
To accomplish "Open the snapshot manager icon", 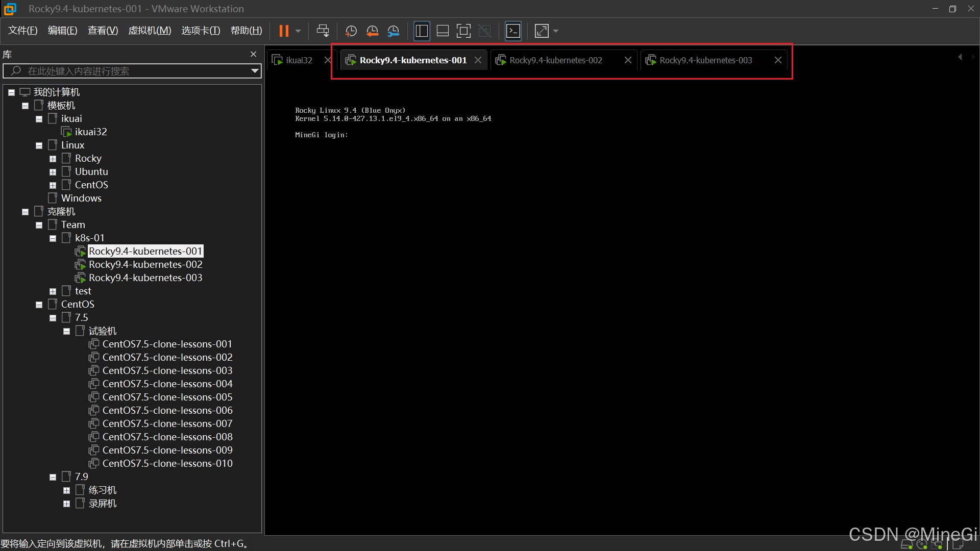I will (393, 31).
